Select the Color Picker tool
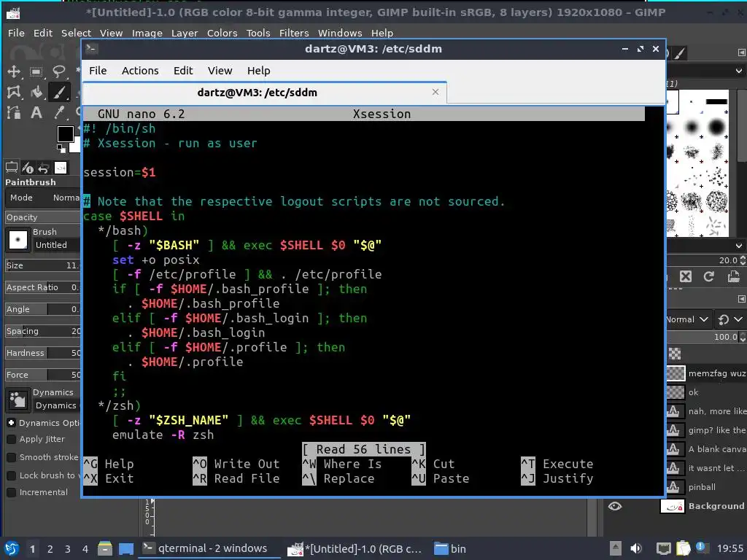Screen dimensions: 747x560 [x=59, y=112]
